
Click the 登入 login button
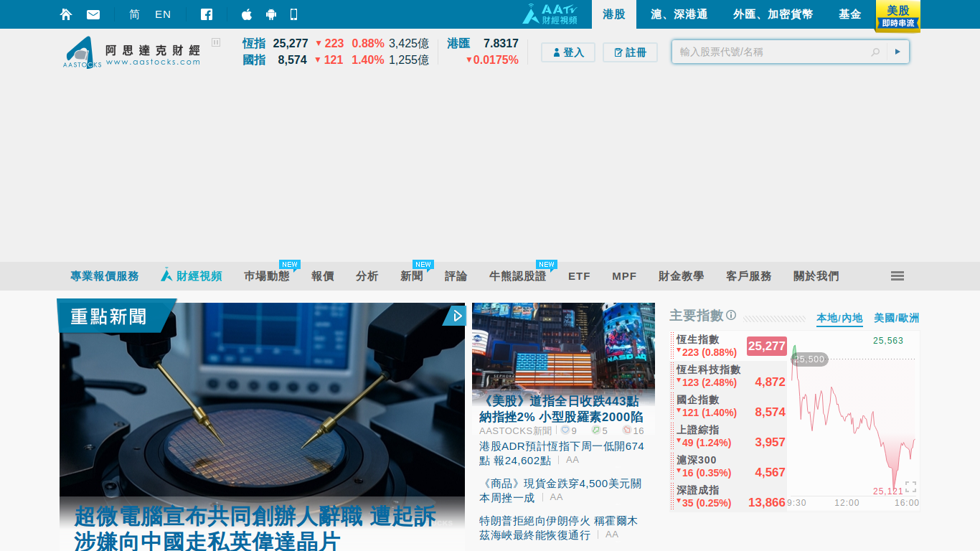point(568,52)
